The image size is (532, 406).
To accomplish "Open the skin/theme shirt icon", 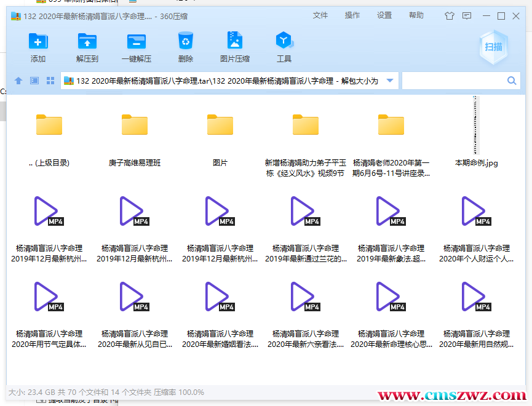I will pyautogui.click(x=450, y=15).
